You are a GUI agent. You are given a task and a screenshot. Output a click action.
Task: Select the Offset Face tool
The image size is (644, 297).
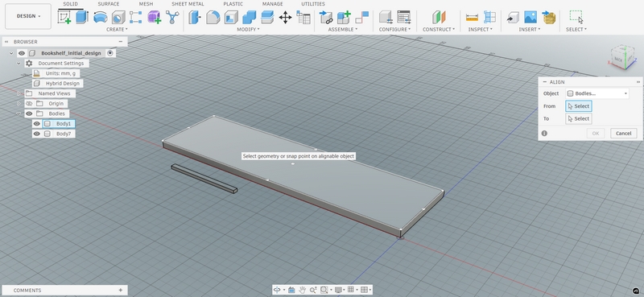[267, 17]
